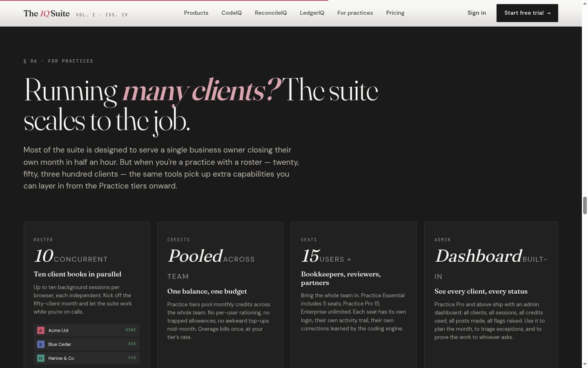Open the Pricing page link
588x368 pixels.
point(395,13)
